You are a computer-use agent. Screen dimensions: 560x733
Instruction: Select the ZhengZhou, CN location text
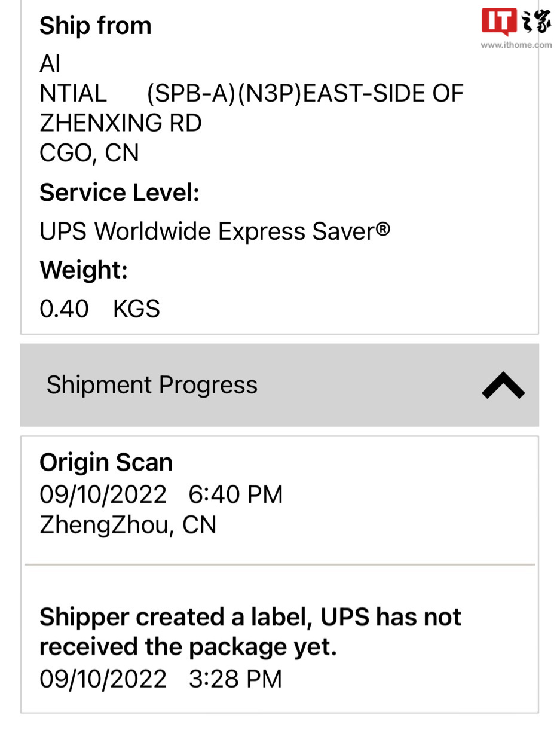(x=128, y=525)
